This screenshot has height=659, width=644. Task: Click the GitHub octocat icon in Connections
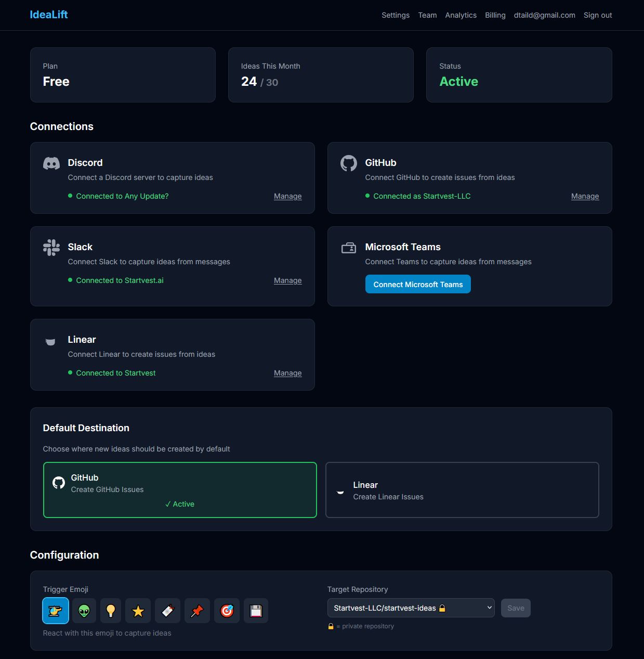coord(348,163)
